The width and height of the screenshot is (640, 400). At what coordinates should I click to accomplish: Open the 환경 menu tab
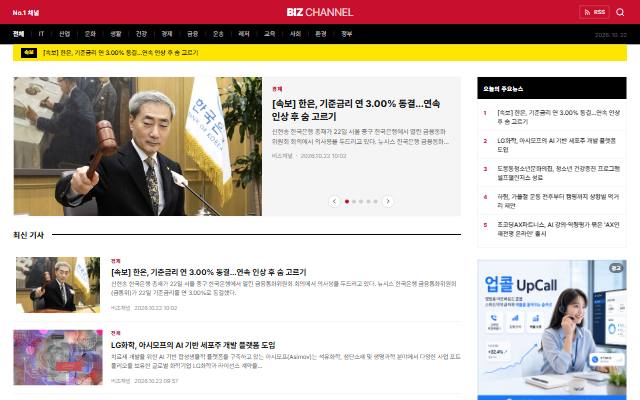(321, 34)
